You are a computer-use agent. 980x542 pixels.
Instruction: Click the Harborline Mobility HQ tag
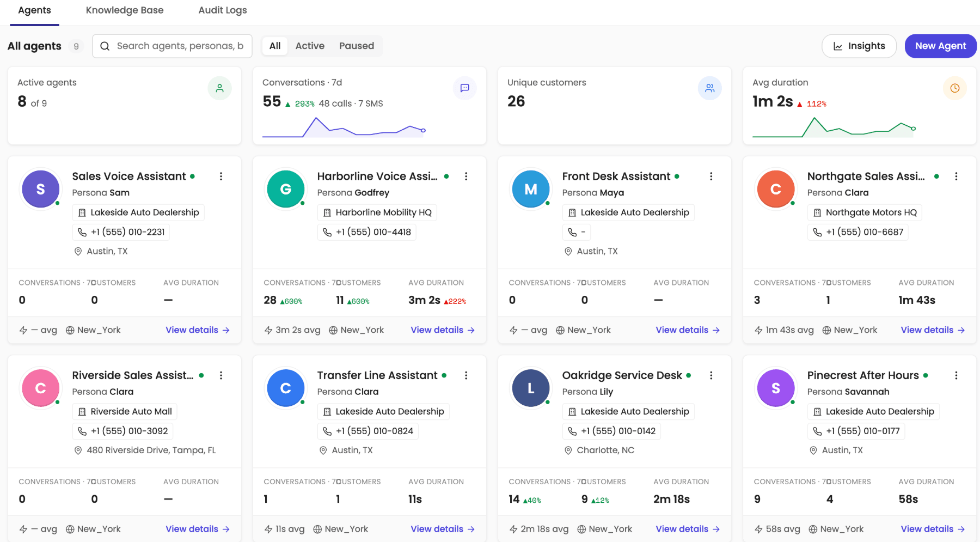tap(377, 212)
